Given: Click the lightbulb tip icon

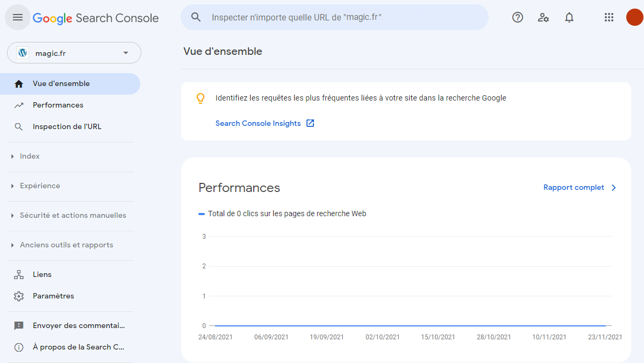Looking at the screenshot, I should coord(201,98).
